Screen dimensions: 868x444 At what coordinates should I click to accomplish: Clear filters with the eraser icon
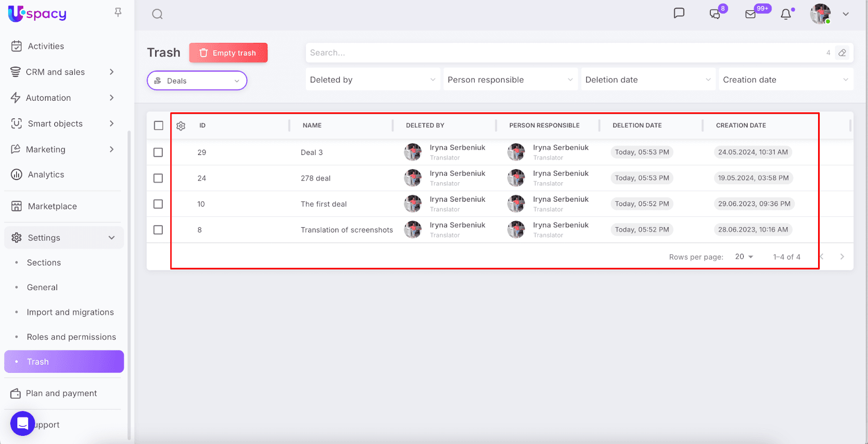(x=842, y=53)
